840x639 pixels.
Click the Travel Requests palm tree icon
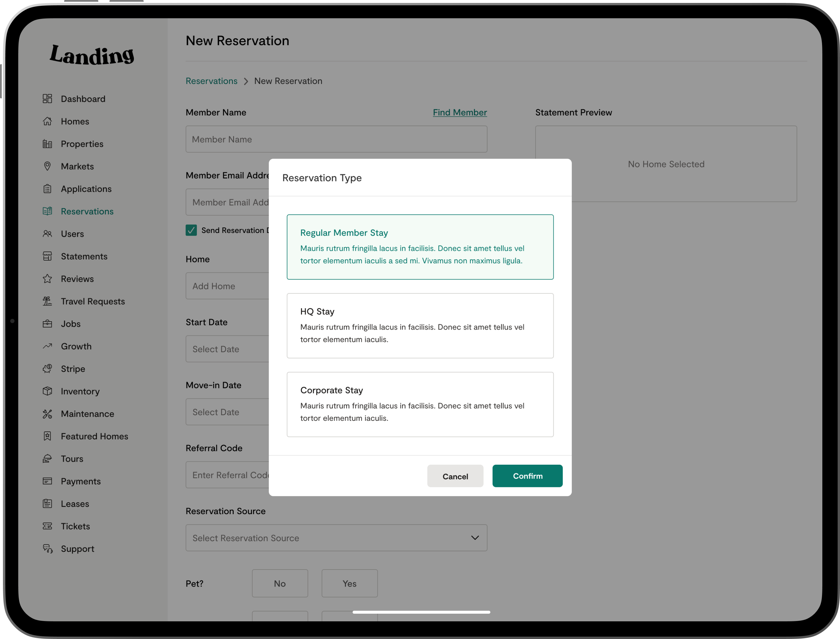47,301
